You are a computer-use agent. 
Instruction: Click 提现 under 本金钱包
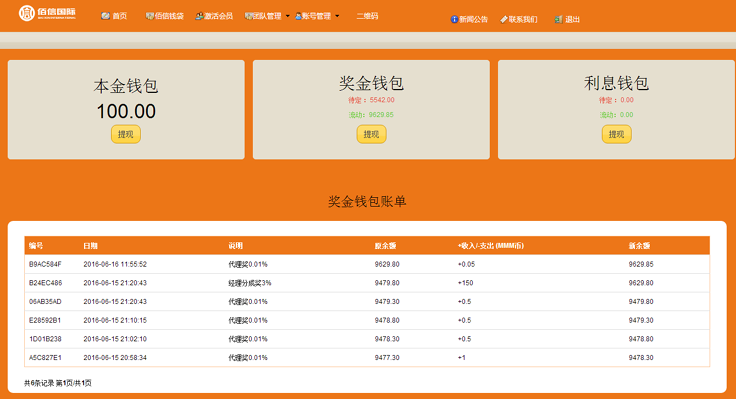[x=126, y=134]
